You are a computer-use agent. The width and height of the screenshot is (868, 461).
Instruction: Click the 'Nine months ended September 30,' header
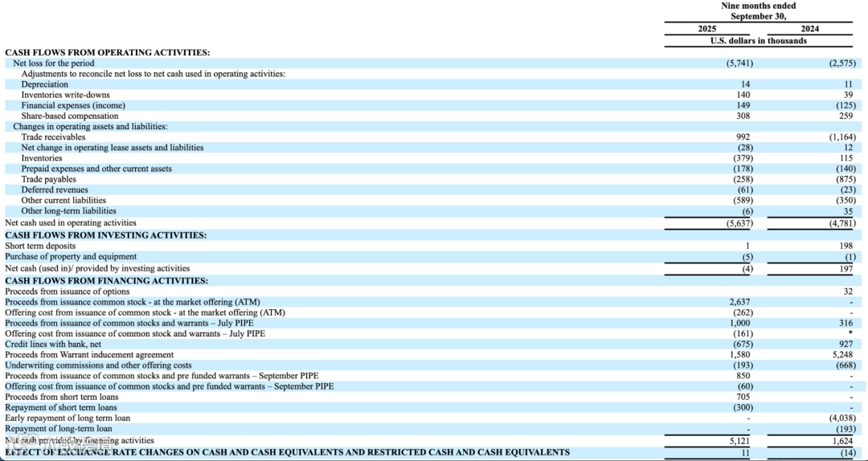pos(759,11)
